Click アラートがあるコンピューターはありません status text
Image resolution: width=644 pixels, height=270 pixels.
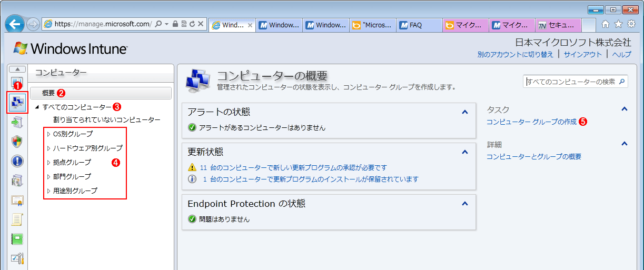(x=262, y=127)
